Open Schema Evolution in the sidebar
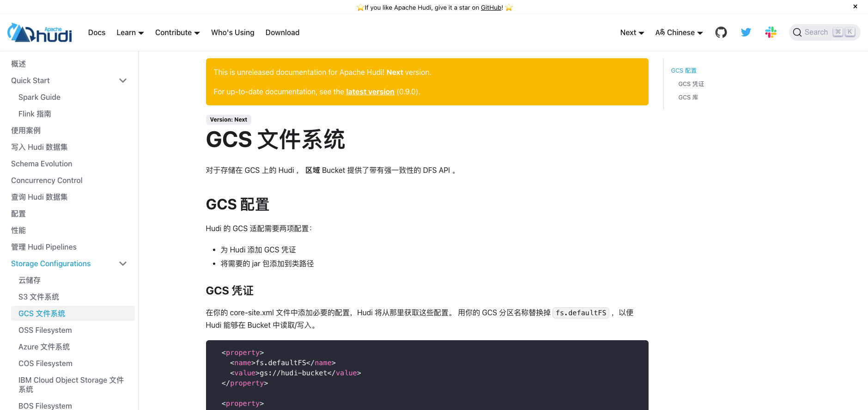 tap(42, 164)
